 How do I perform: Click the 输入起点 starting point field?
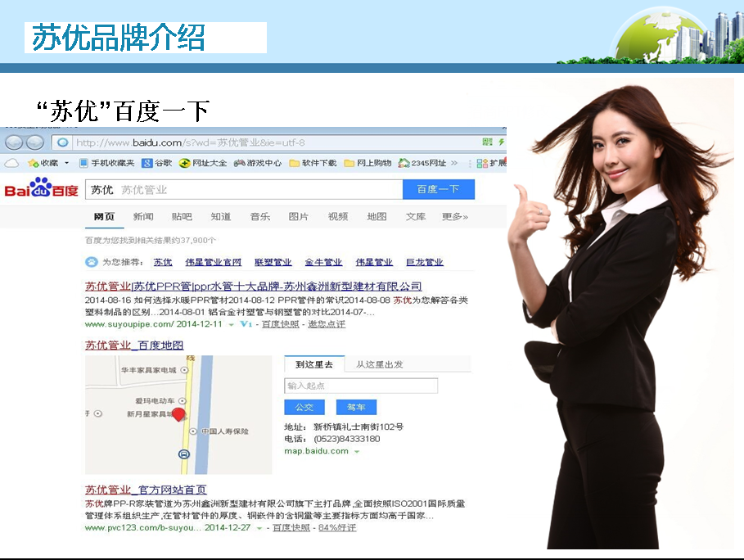pos(361,386)
